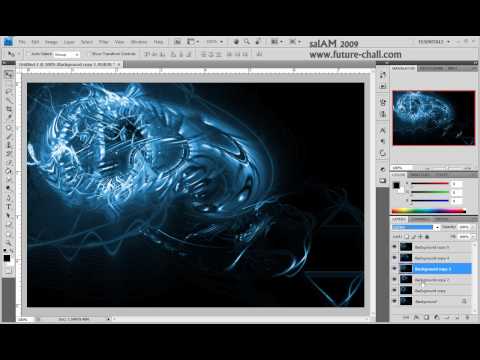
Task: Open the Window menu
Action: (139, 42)
